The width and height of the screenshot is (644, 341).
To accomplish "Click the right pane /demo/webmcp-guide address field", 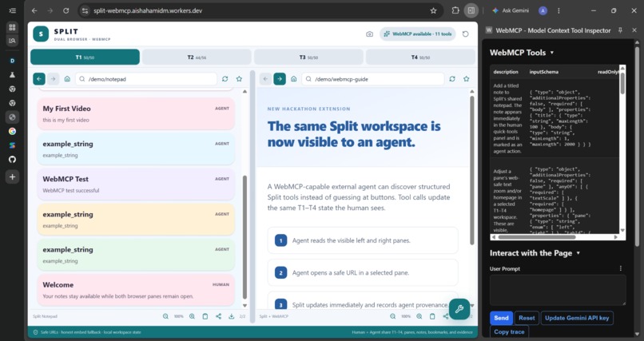I will click(x=373, y=79).
